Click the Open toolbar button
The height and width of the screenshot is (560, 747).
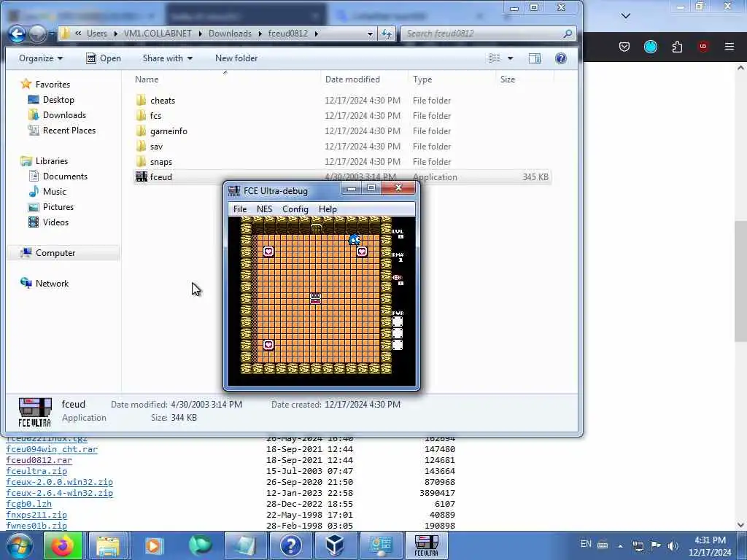104,58
